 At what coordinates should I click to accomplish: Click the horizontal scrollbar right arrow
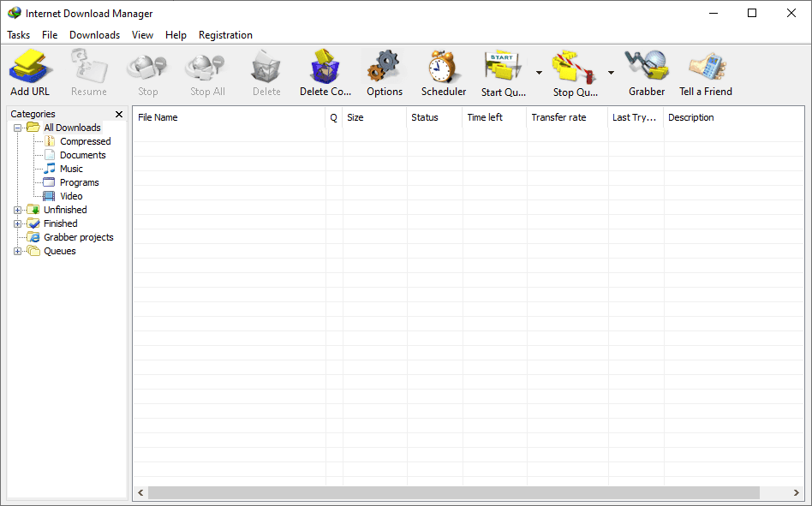pos(797,492)
